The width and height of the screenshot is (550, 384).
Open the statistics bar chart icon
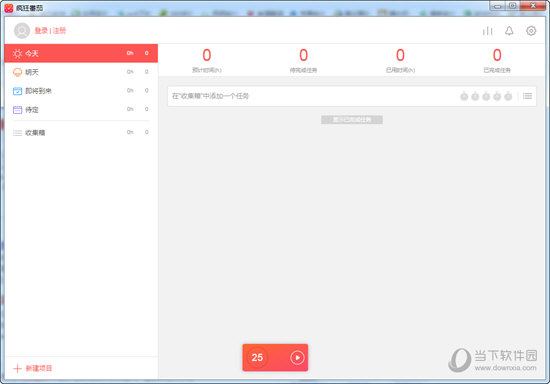pos(488,31)
